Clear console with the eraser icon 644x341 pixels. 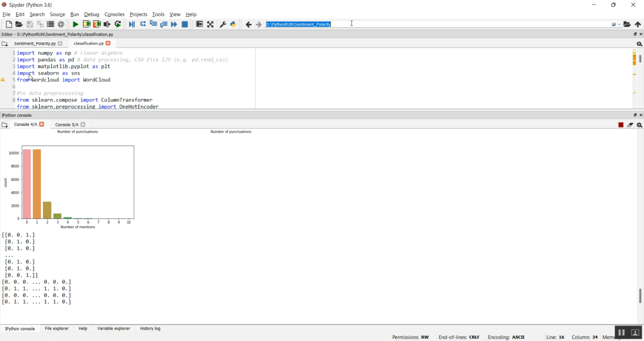click(x=630, y=125)
